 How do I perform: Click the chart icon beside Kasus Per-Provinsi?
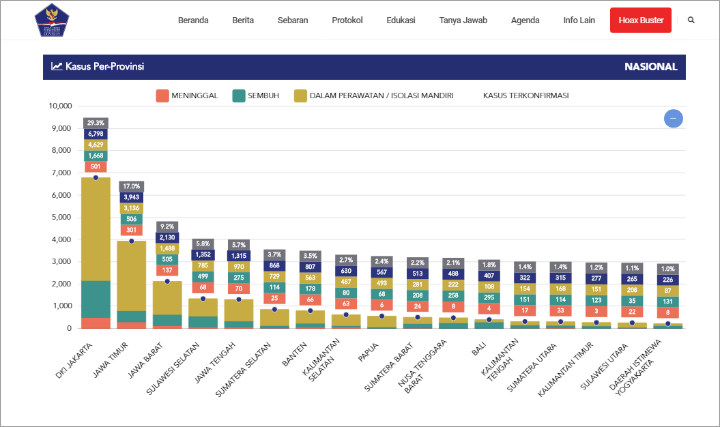(56, 67)
